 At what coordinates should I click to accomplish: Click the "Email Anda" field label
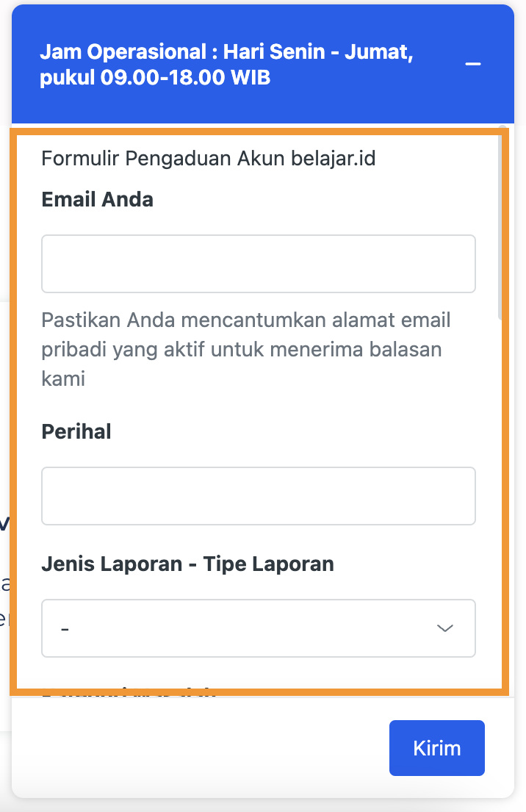98,200
